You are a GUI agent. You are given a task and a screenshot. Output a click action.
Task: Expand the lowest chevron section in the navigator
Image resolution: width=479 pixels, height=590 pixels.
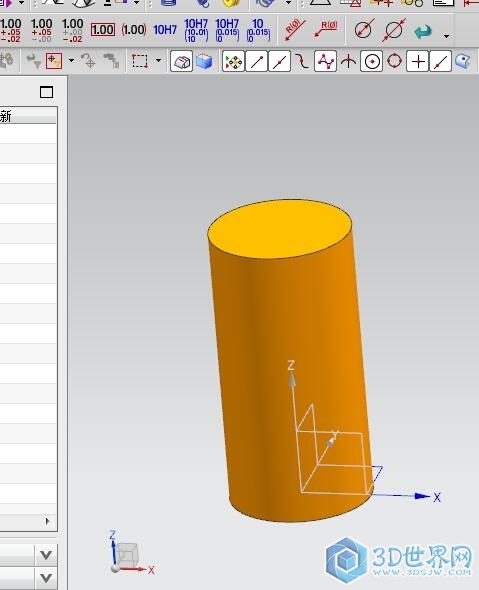click(x=46, y=578)
